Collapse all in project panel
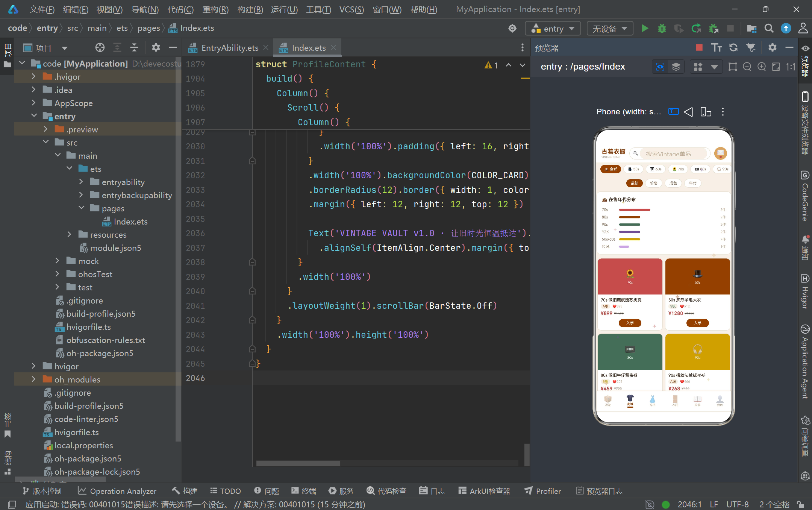This screenshot has width=812, height=510. pos(134,47)
